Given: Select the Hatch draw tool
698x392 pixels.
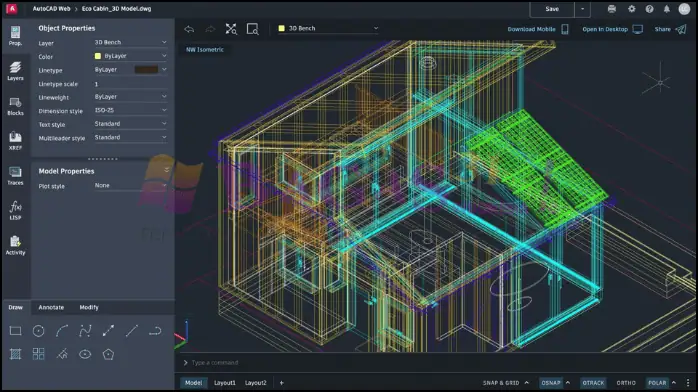Looking at the screenshot, I should click(x=16, y=354).
